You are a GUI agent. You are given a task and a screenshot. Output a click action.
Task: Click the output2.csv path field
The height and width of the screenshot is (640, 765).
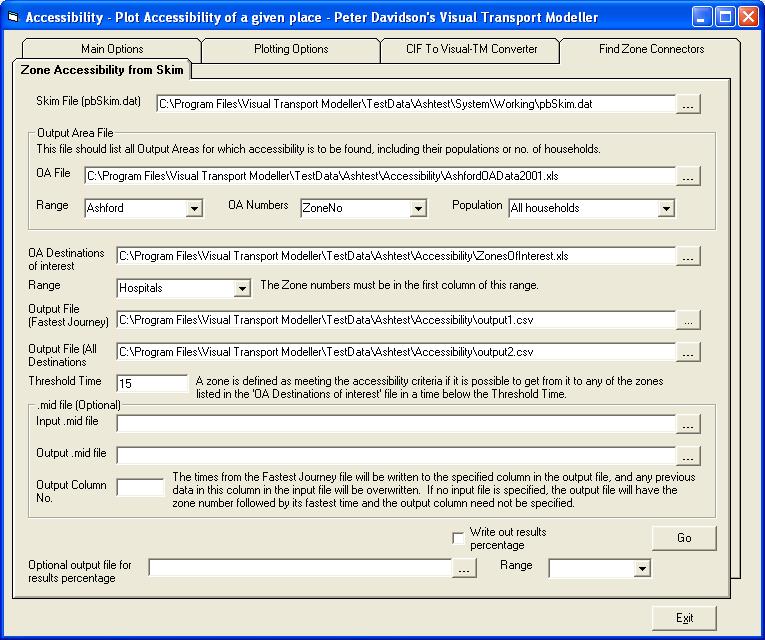(x=396, y=352)
